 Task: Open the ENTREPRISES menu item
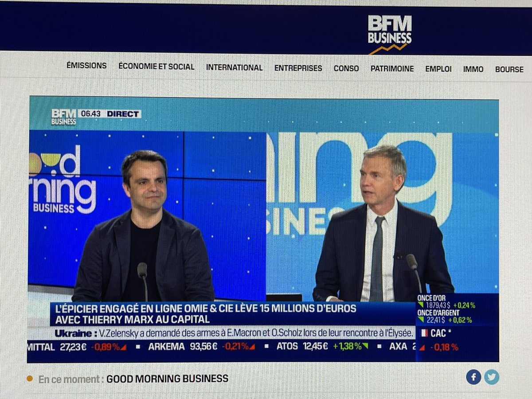click(x=298, y=68)
